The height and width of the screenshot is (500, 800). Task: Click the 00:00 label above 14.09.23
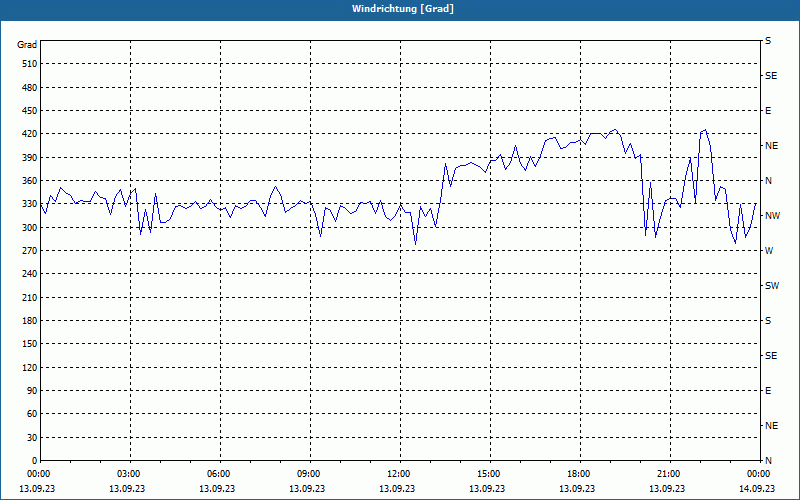click(760, 474)
